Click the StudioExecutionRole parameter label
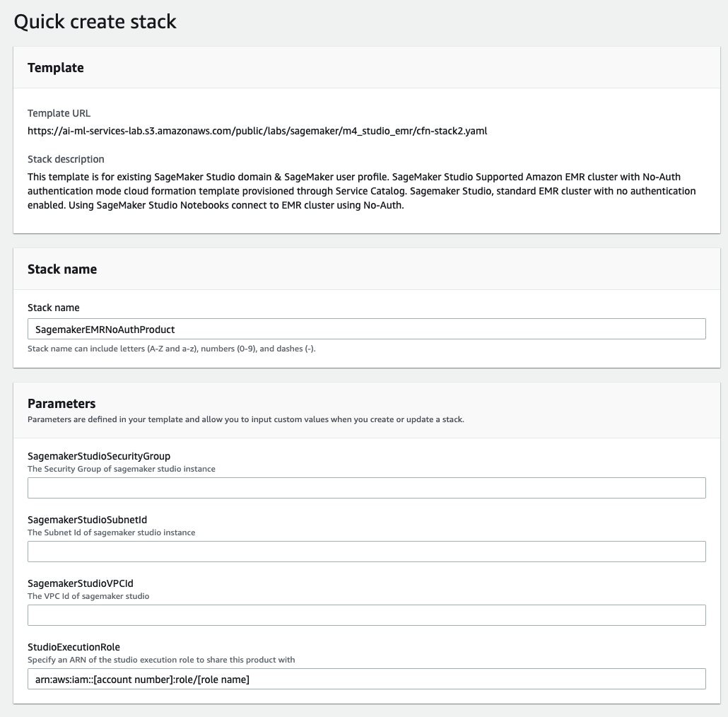The image size is (728, 717). pos(74,647)
